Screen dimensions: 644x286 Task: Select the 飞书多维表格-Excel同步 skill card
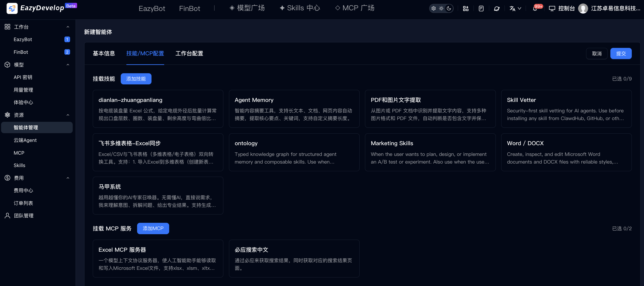pos(158,152)
